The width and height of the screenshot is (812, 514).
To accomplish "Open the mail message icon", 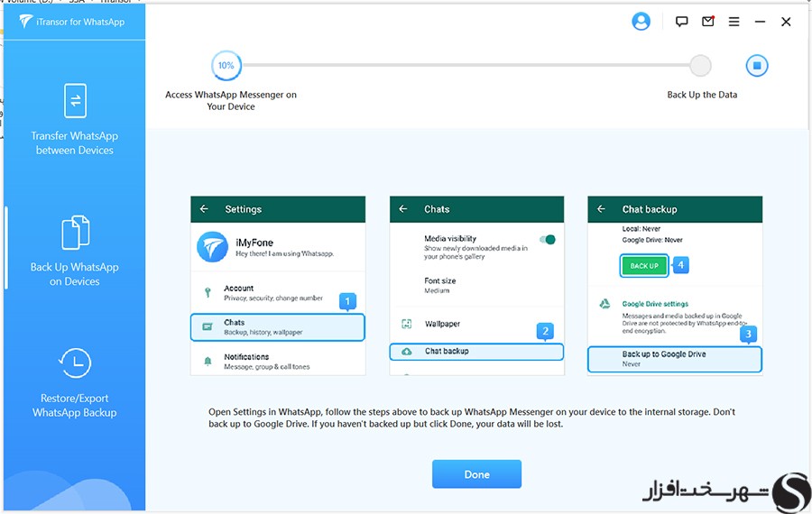I will 708,22.
